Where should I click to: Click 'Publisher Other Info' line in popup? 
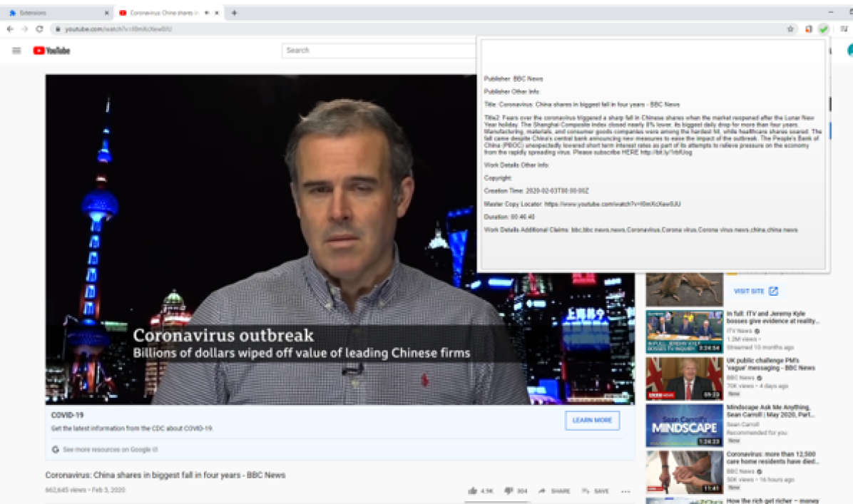tap(512, 91)
